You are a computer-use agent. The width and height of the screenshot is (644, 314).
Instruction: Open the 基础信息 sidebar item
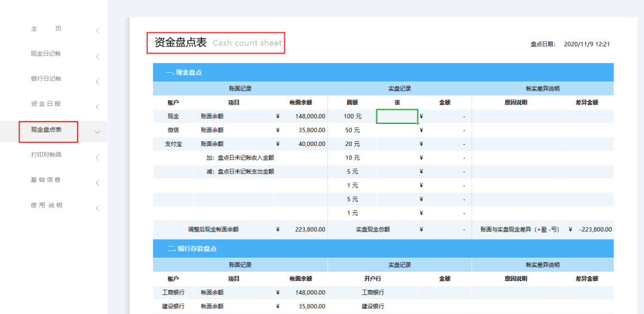[46, 180]
